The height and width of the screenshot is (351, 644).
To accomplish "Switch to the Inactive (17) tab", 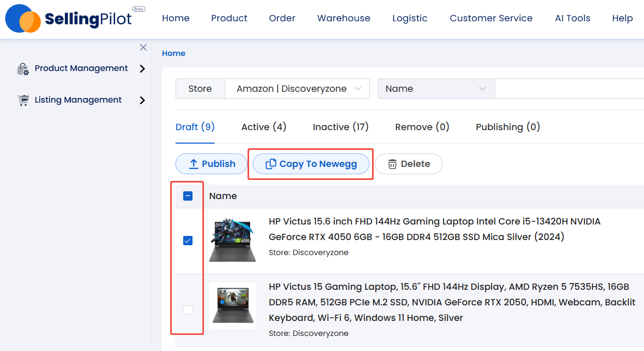I will pos(340,127).
